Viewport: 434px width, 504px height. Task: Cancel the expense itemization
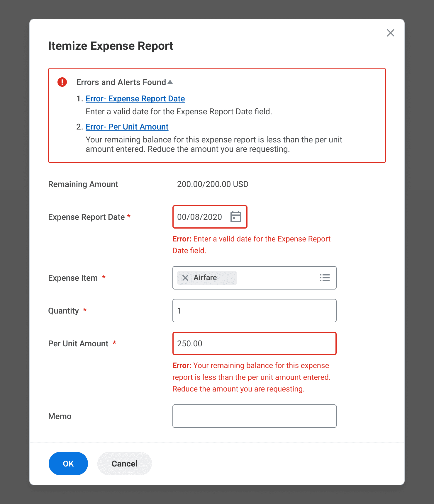tap(124, 464)
